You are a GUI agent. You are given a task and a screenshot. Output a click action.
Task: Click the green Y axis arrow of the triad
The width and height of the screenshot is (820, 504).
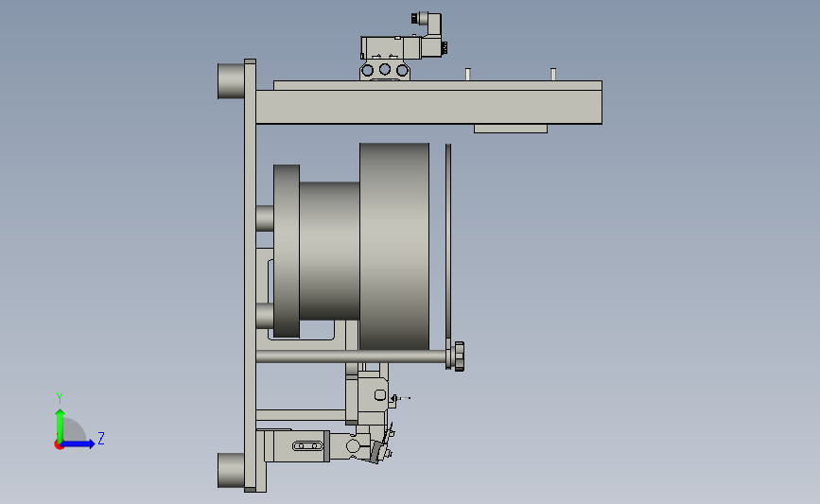coord(61,425)
